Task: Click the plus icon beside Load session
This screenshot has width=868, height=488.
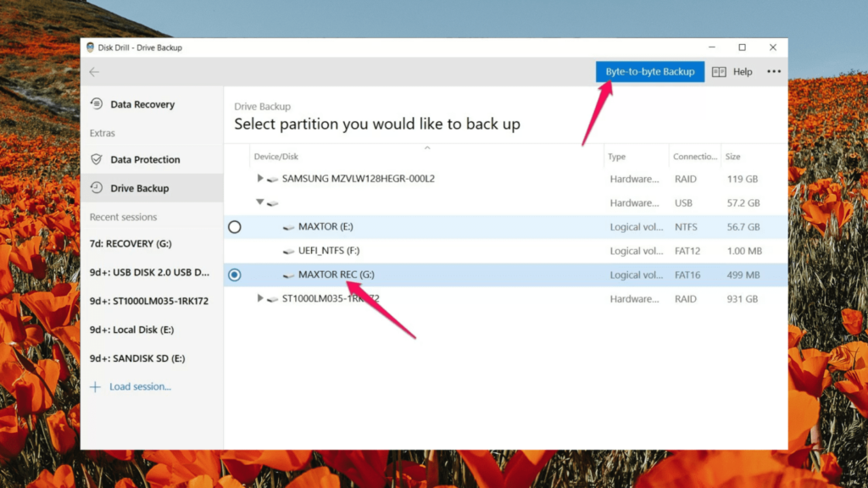Action: click(95, 386)
